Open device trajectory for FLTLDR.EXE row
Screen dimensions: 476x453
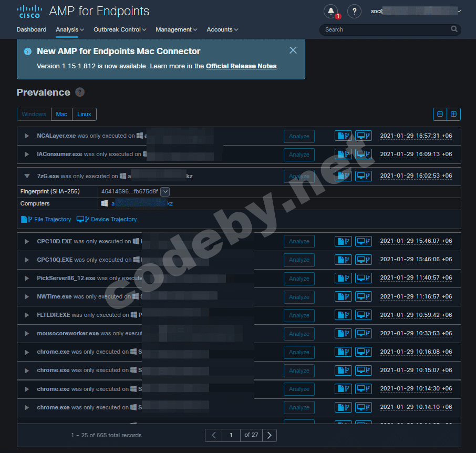tap(364, 315)
